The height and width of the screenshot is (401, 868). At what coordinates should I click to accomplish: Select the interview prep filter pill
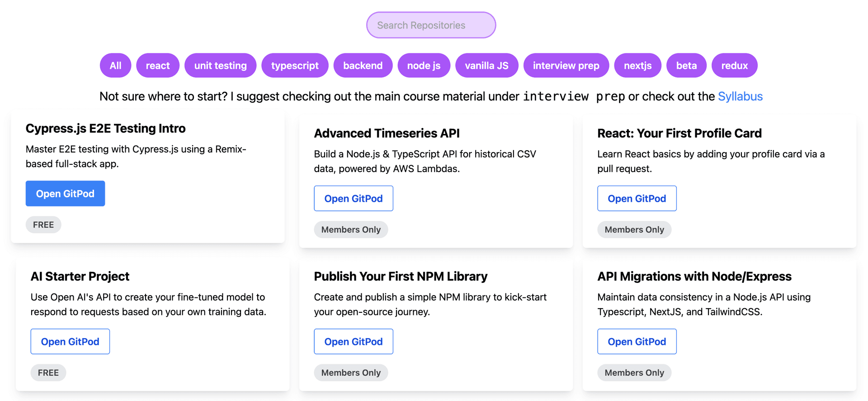pos(566,66)
